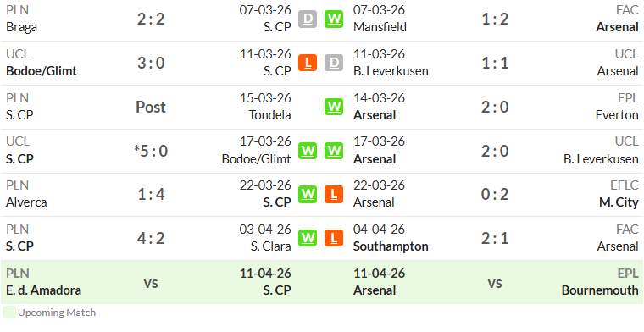Click the orange L badge for Bodoe/Glimt 3:0

click(308, 63)
